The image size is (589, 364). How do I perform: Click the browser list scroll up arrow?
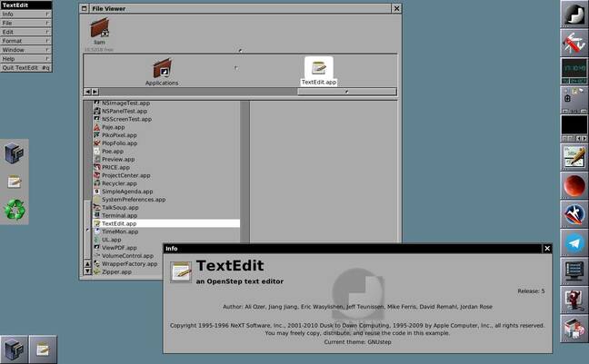(87, 264)
